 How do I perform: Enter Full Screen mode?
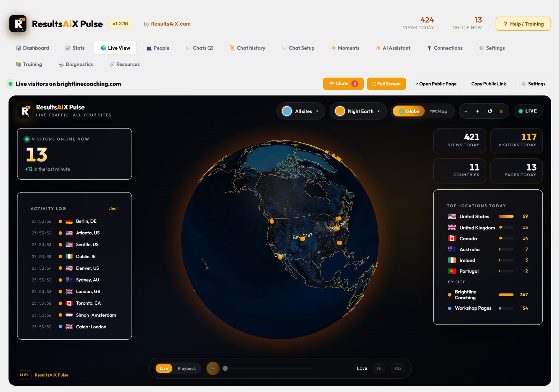click(386, 84)
